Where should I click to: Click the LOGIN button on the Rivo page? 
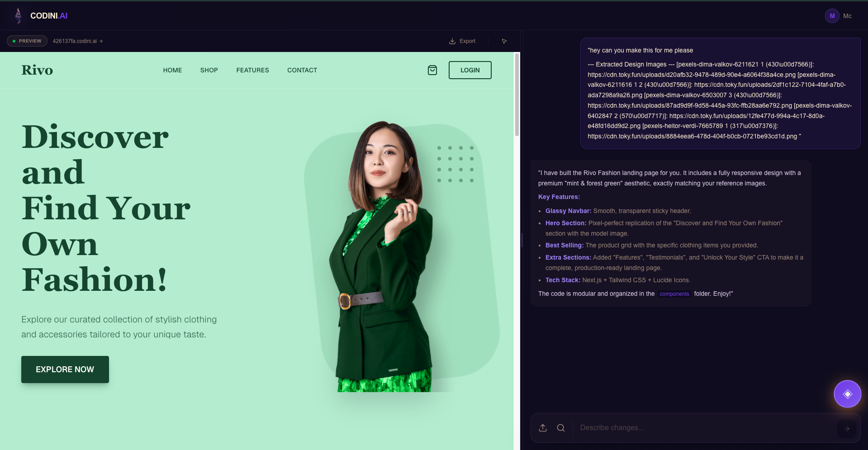pyautogui.click(x=470, y=70)
